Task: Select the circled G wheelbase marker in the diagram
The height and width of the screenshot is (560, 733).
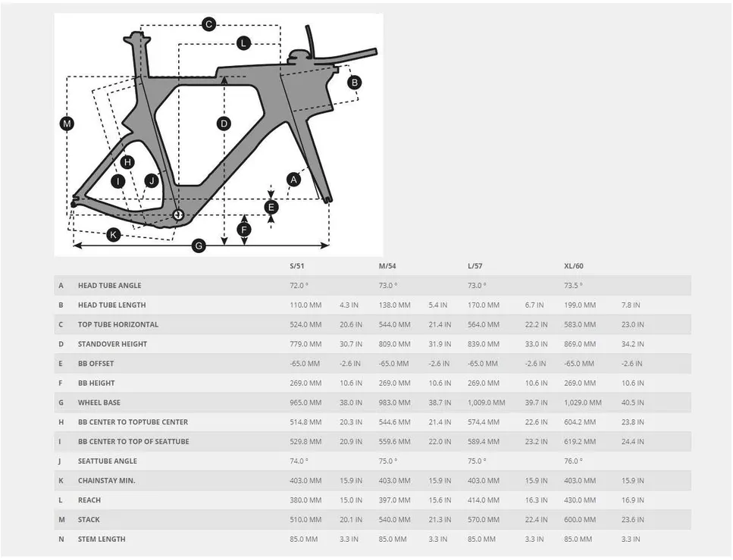Action: 199,246
